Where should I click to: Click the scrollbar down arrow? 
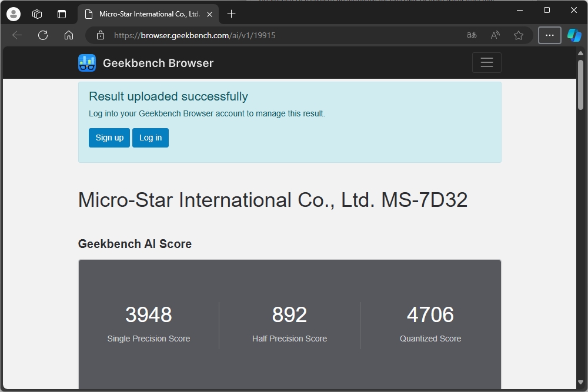click(x=580, y=382)
